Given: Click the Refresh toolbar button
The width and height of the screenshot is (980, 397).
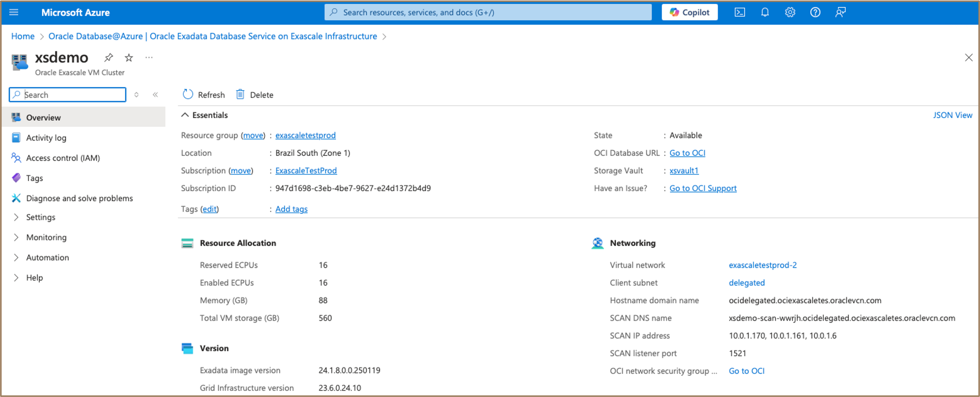Looking at the screenshot, I should tap(204, 95).
